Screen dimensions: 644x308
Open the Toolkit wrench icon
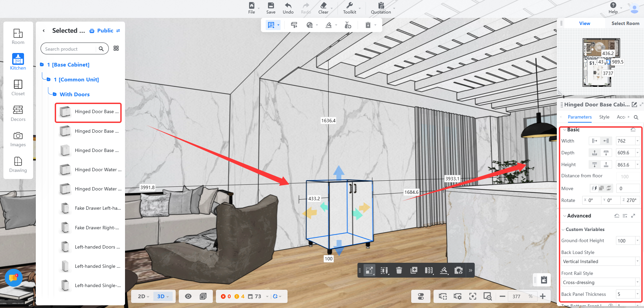tap(349, 8)
